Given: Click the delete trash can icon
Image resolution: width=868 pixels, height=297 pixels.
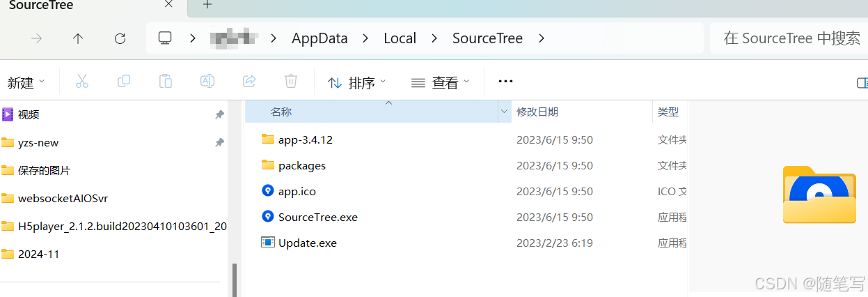Looking at the screenshot, I should click(291, 82).
